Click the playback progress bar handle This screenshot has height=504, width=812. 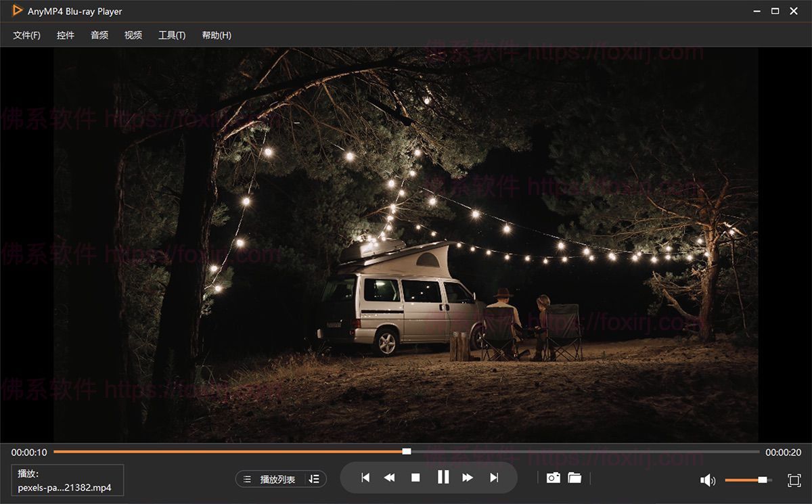[x=407, y=451]
